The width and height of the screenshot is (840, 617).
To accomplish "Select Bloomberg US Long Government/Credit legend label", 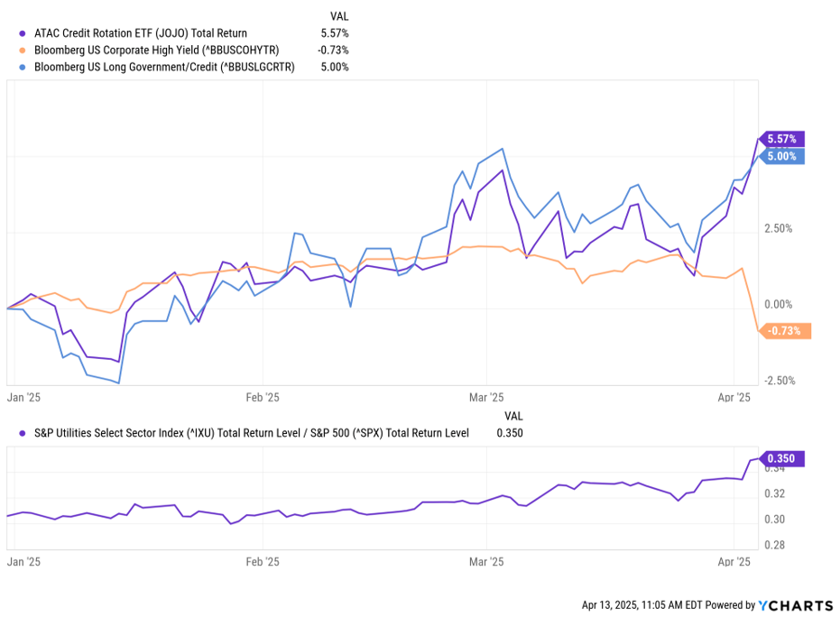I will (164, 68).
